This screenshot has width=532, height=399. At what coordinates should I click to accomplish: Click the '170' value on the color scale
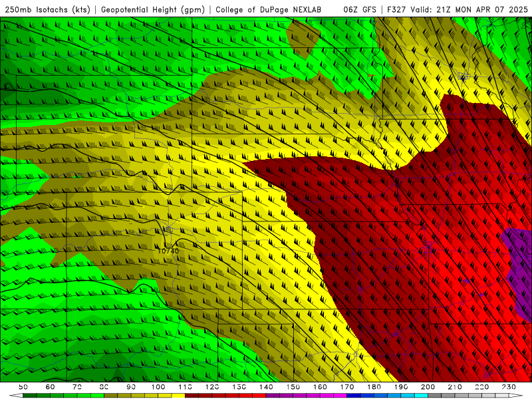click(347, 387)
